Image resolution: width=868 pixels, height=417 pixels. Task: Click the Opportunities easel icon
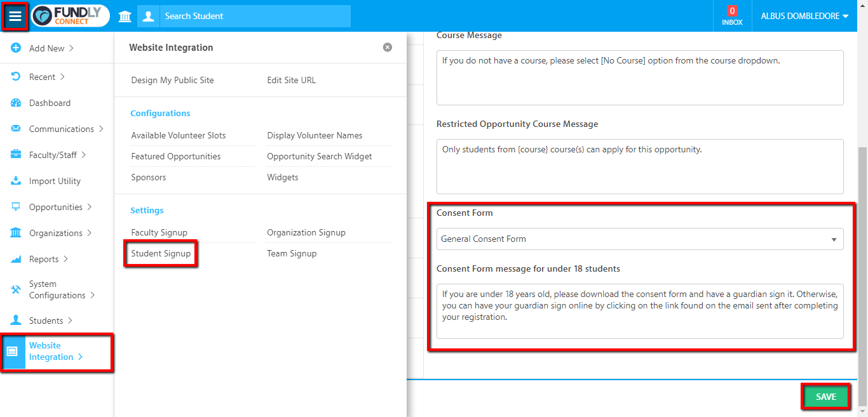click(16, 207)
